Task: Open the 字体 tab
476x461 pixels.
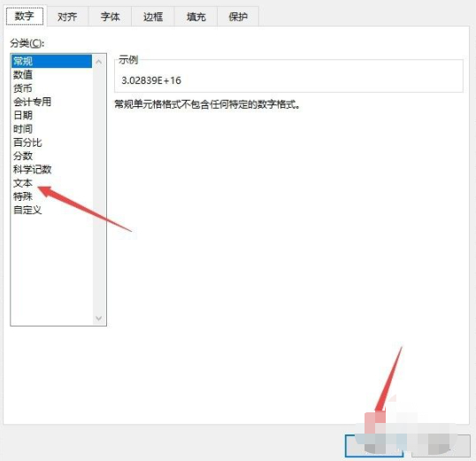Action: pos(110,17)
